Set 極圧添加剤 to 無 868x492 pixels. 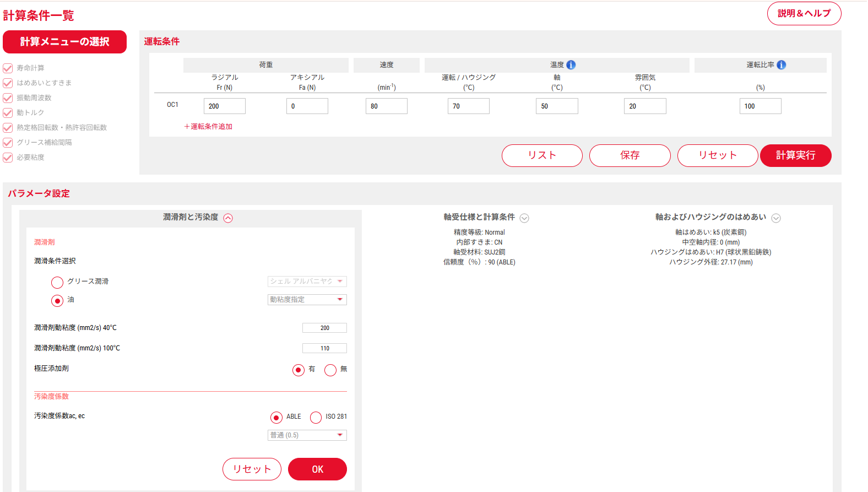[x=330, y=370]
